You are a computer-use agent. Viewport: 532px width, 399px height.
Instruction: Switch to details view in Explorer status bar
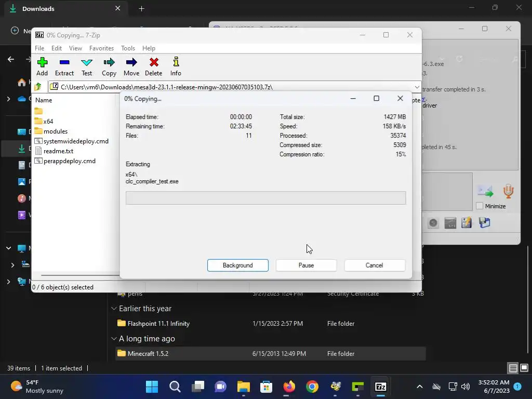(513, 368)
